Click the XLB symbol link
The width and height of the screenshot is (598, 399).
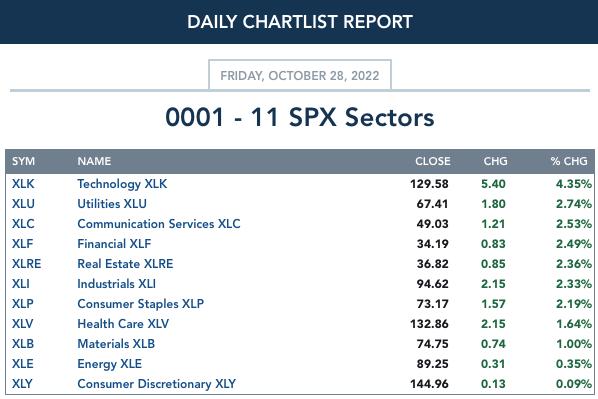23,344
